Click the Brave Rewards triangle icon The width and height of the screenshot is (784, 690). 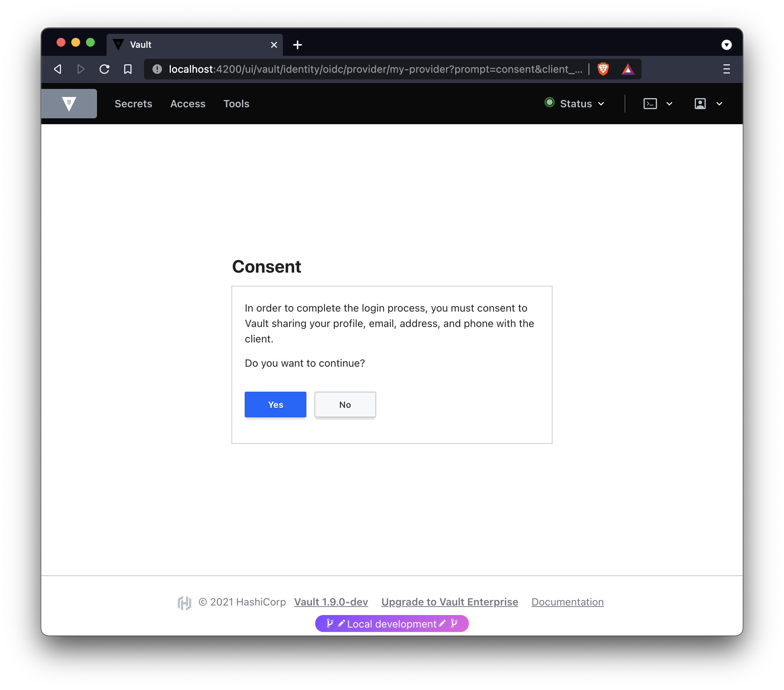(628, 69)
